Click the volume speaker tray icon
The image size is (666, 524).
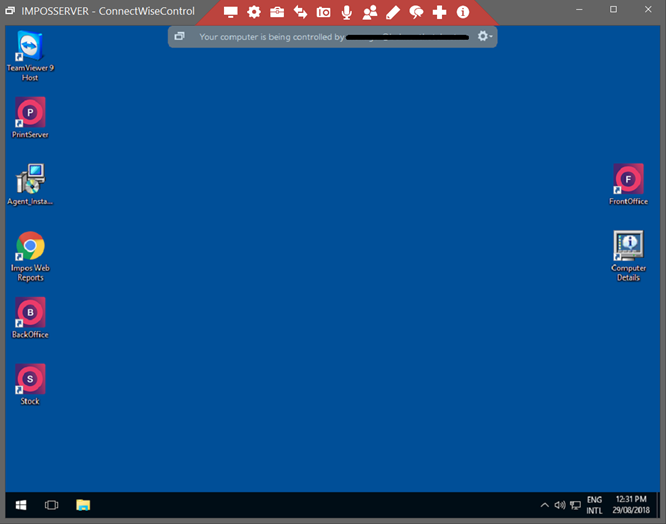coord(560,505)
